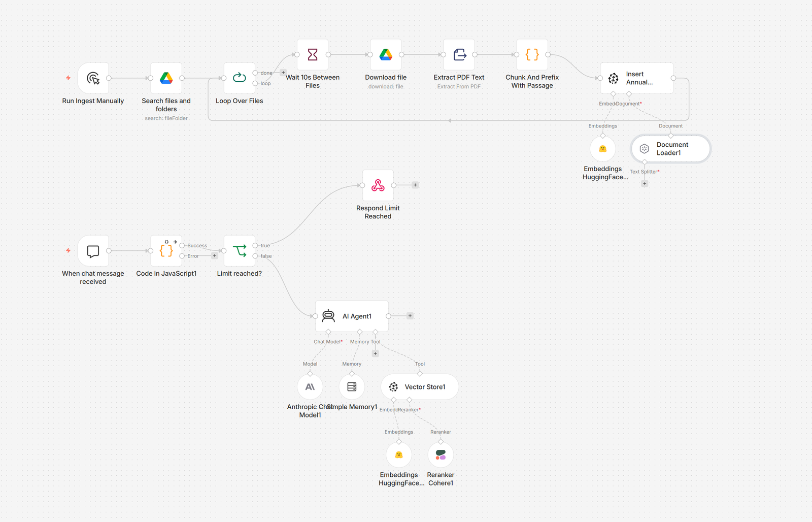Click the search: fileFolder subtitle text
This screenshot has width=812, height=522.
(x=166, y=118)
